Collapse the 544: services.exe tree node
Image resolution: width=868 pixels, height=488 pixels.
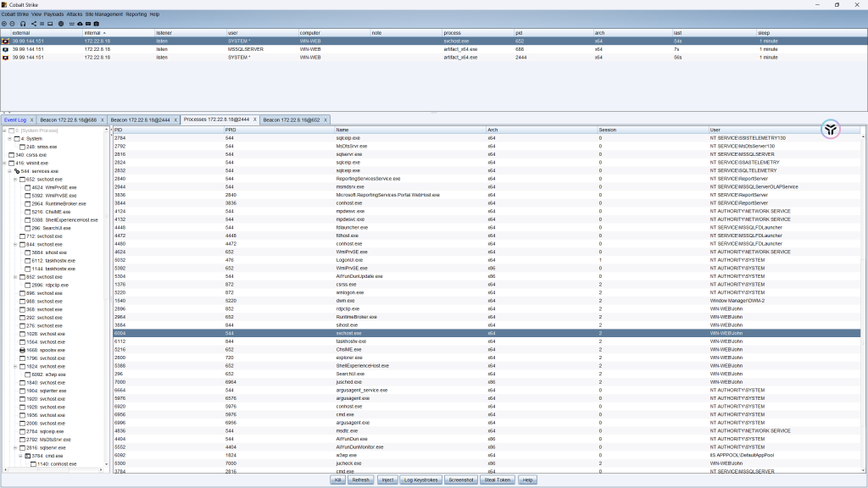pos(10,171)
